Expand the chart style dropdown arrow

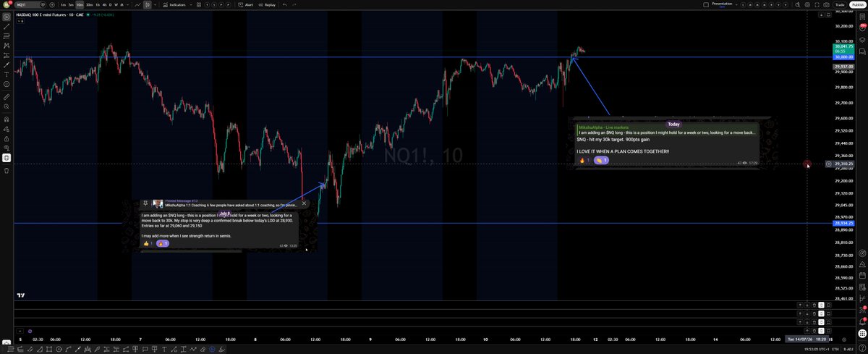point(156,4)
